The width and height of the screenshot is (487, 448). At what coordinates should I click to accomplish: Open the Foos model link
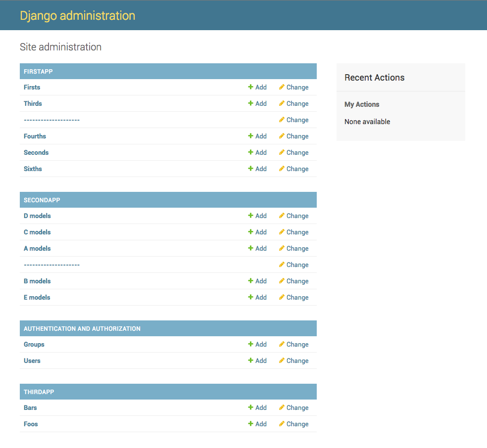pyautogui.click(x=31, y=424)
